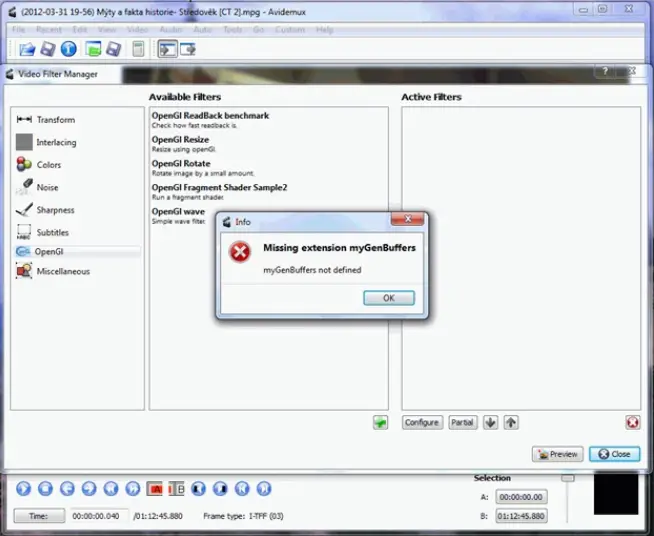Start playback with the Play button
This screenshot has height=536, width=654.
pyautogui.click(x=24, y=488)
